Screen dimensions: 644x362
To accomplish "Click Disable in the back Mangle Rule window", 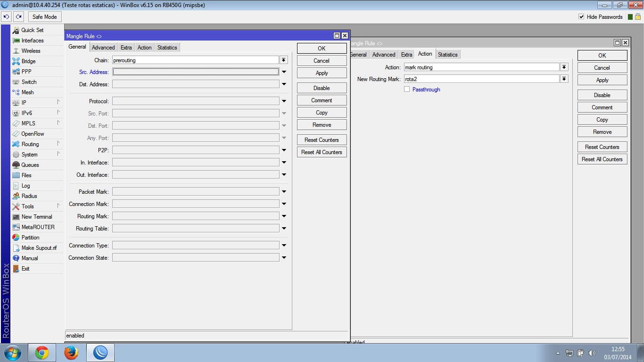I will coord(602,95).
